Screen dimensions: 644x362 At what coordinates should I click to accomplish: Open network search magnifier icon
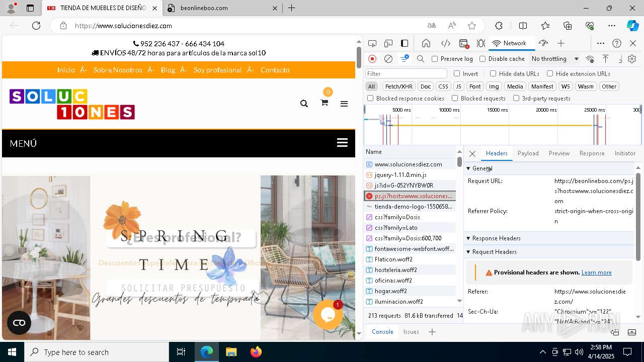point(421,59)
